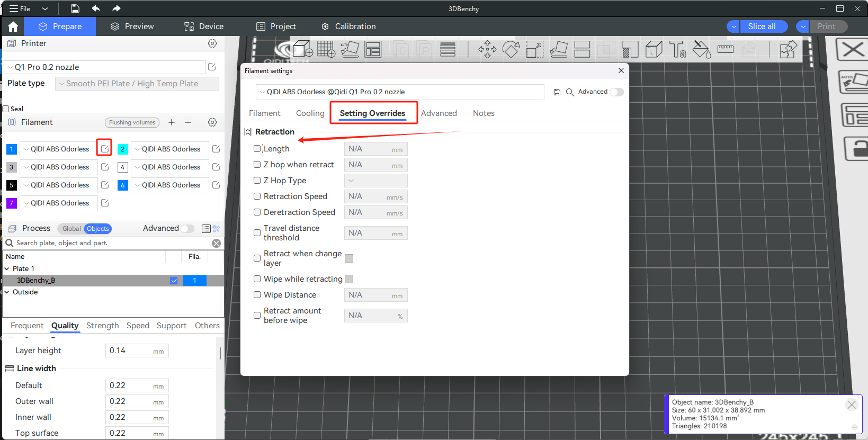Click the Add object cube icon
The image size is (868, 440).
(x=302, y=49)
